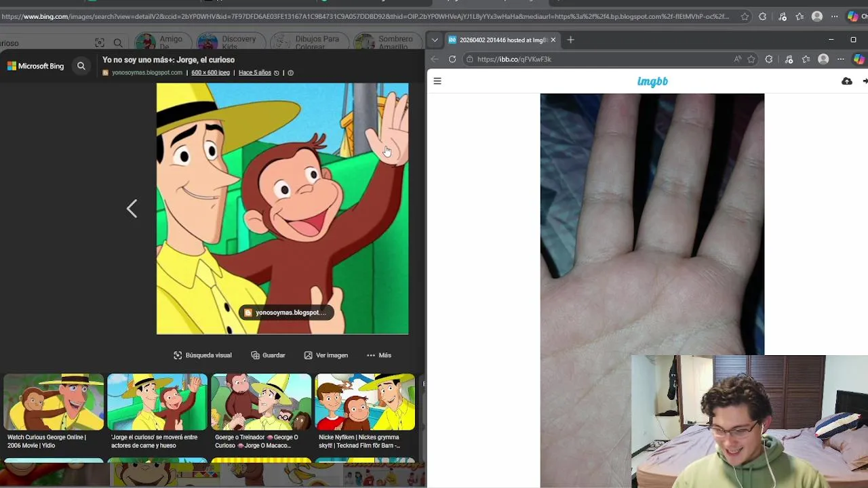Viewport: 868px width, 488px height.
Task: Open Copilot in the Bing window toolbar
Action: pos(853,16)
